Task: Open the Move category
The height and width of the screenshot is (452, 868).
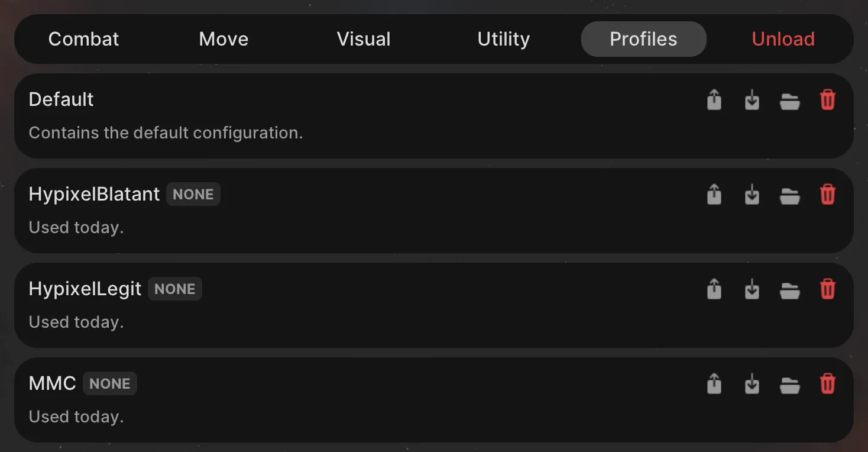Action: [x=224, y=38]
